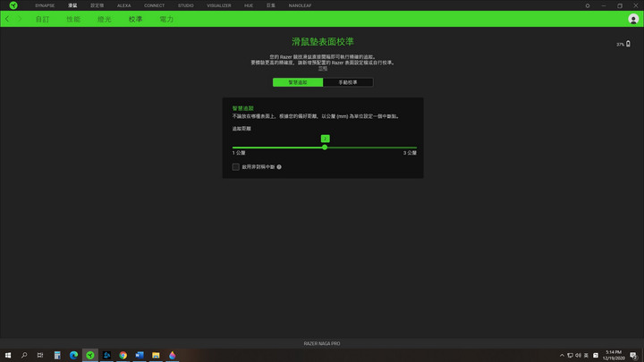
Task: Open the VISUALIZER module tab
Action: 219,5
